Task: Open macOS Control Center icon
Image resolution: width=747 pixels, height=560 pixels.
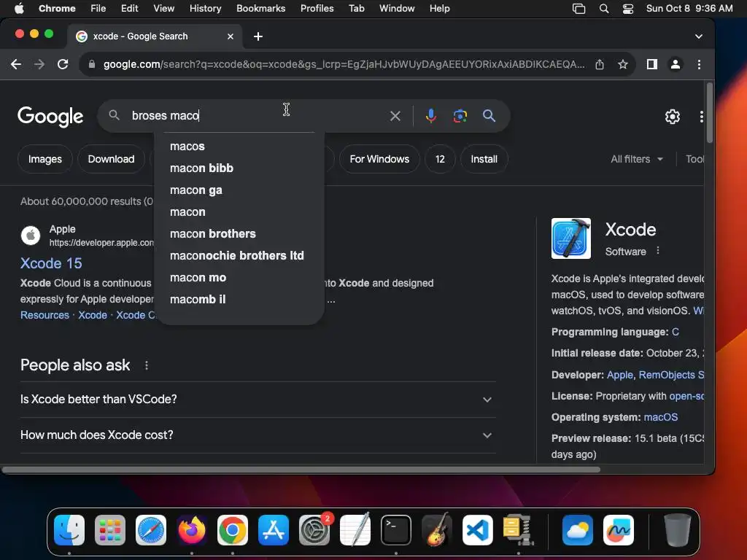Action: (x=628, y=8)
